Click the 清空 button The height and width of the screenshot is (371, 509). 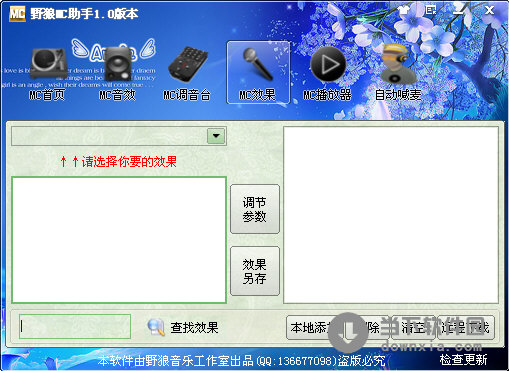414,328
